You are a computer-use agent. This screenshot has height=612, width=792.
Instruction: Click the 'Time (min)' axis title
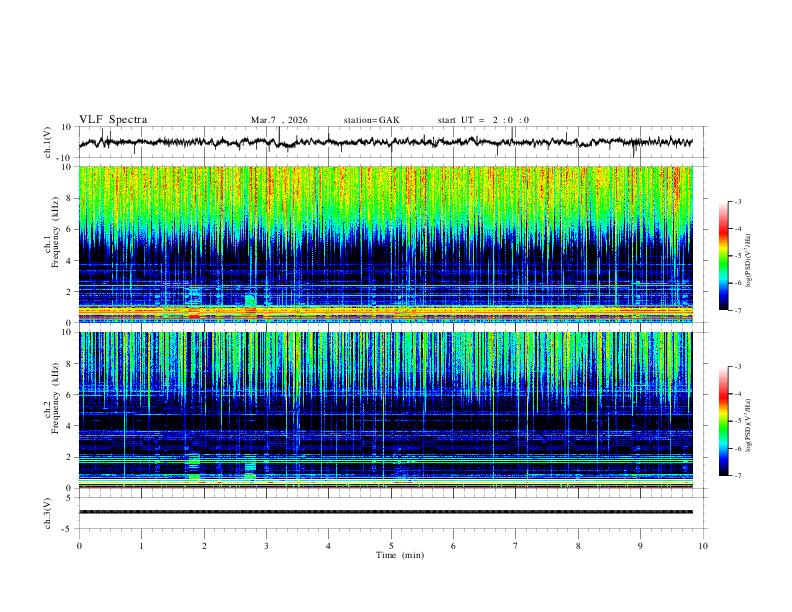coord(400,555)
